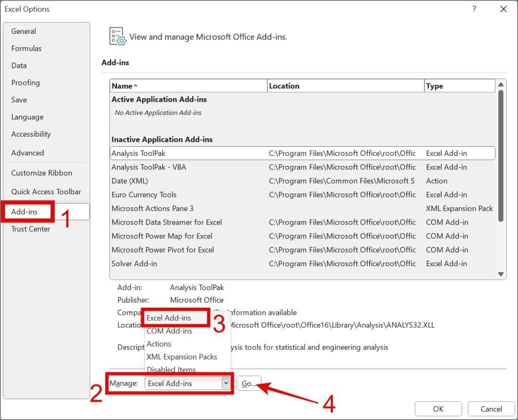Select the Date (XML) add-in row

click(x=303, y=181)
